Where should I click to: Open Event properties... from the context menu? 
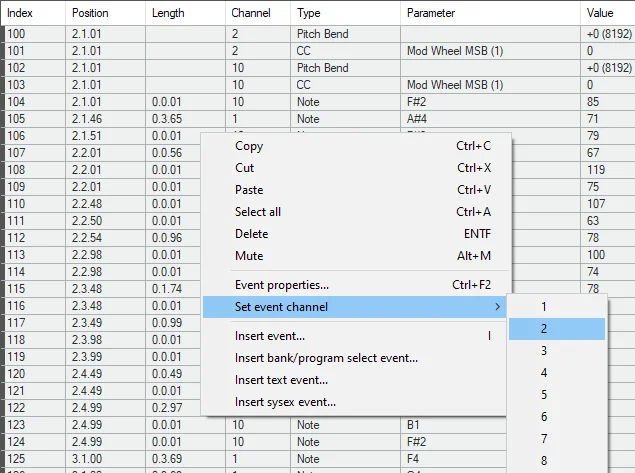[x=354, y=285]
